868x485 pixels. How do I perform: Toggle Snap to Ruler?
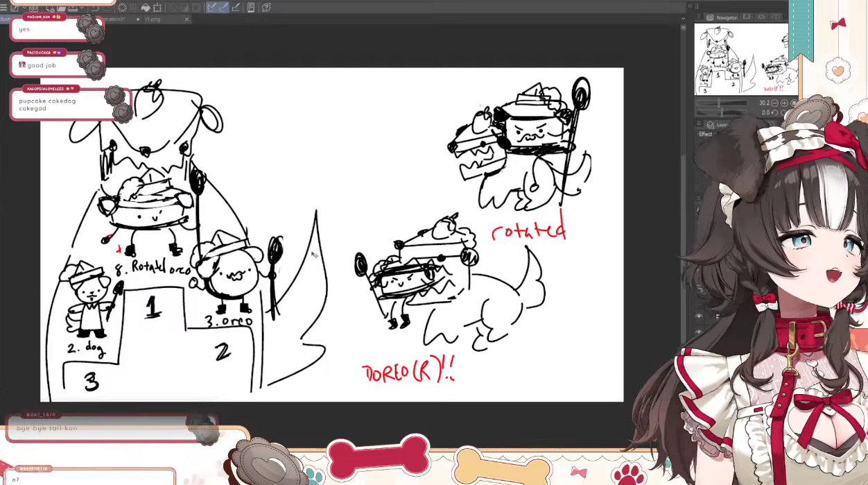[x=212, y=8]
